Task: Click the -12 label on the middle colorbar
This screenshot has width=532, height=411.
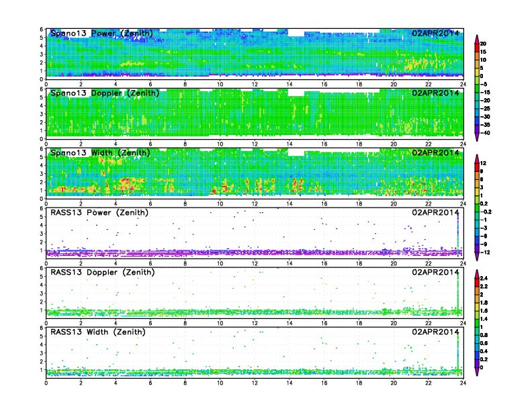Action: point(485,253)
